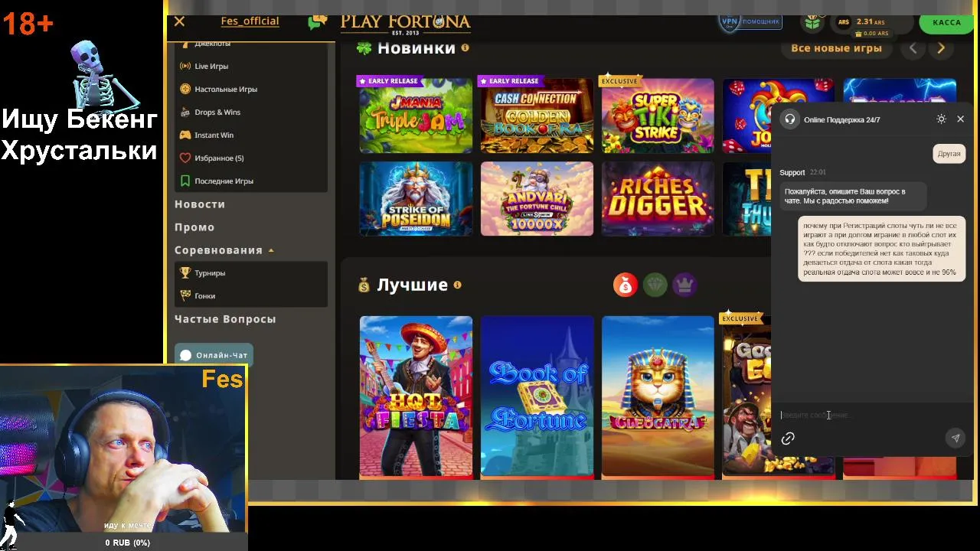980x551 pixels.
Task: Go to previous new games with left arrow
Action: pyautogui.click(x=913, y=48)
